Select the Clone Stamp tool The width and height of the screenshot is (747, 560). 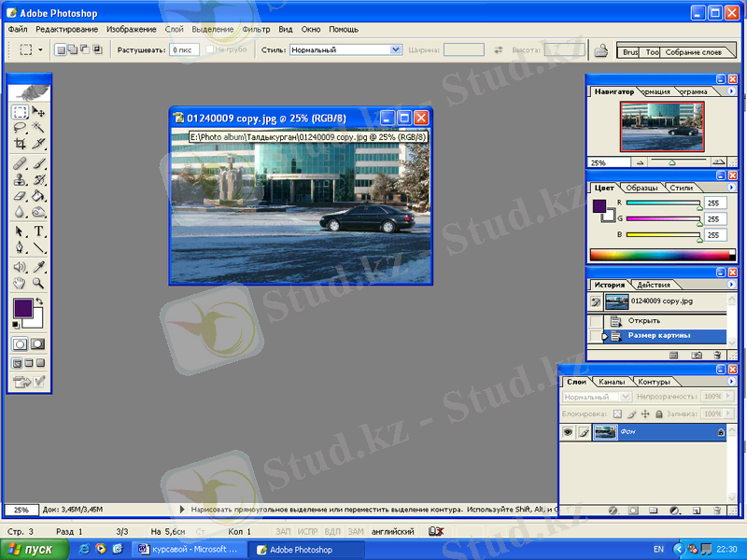[20, 179]
